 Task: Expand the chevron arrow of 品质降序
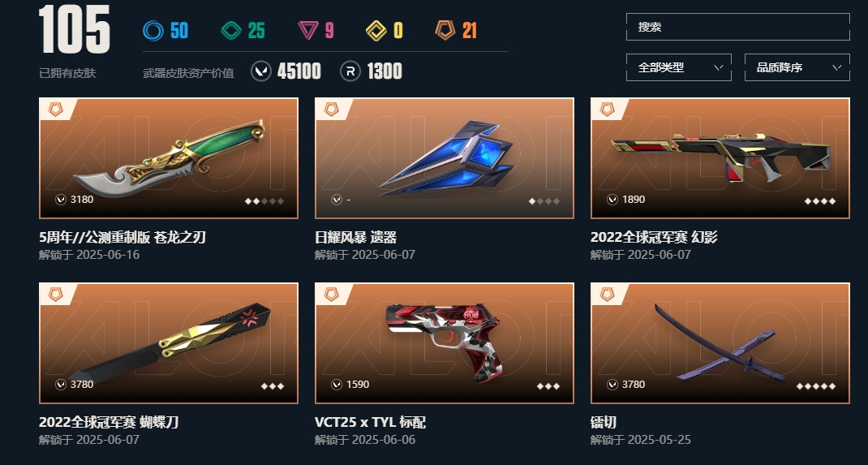click(836, 67)
